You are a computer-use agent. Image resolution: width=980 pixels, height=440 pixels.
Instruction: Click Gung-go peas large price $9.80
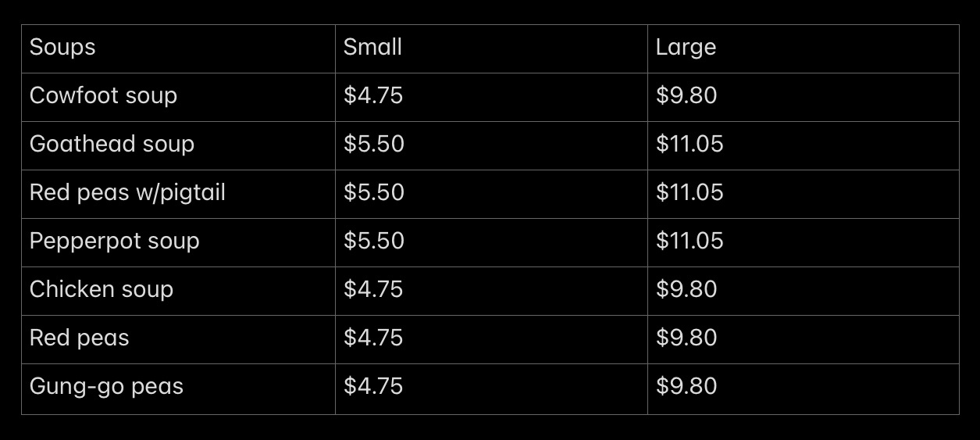(x=803, y=388)
